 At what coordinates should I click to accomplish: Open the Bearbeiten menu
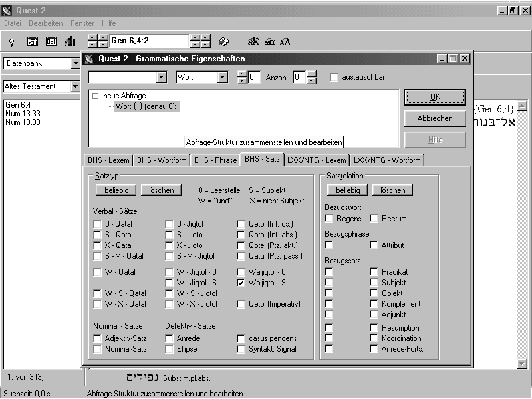(x=45, y=23)
